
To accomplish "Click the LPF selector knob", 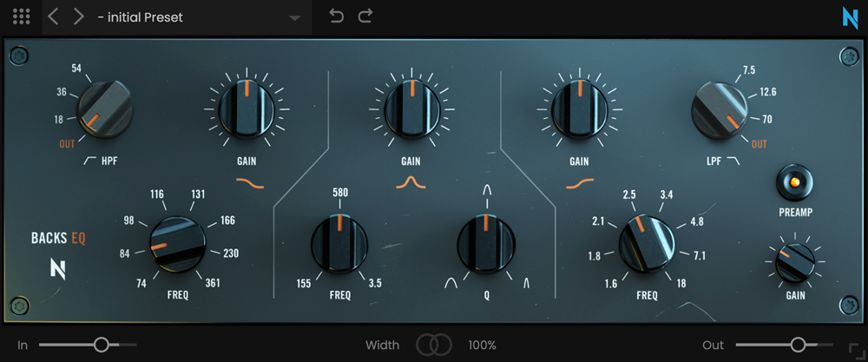I will 719,109.
